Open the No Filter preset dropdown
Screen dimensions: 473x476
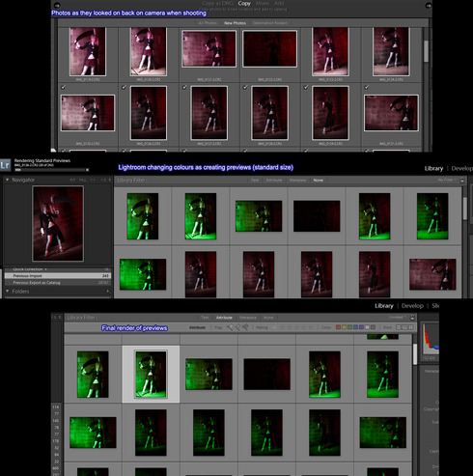point(447,180)
